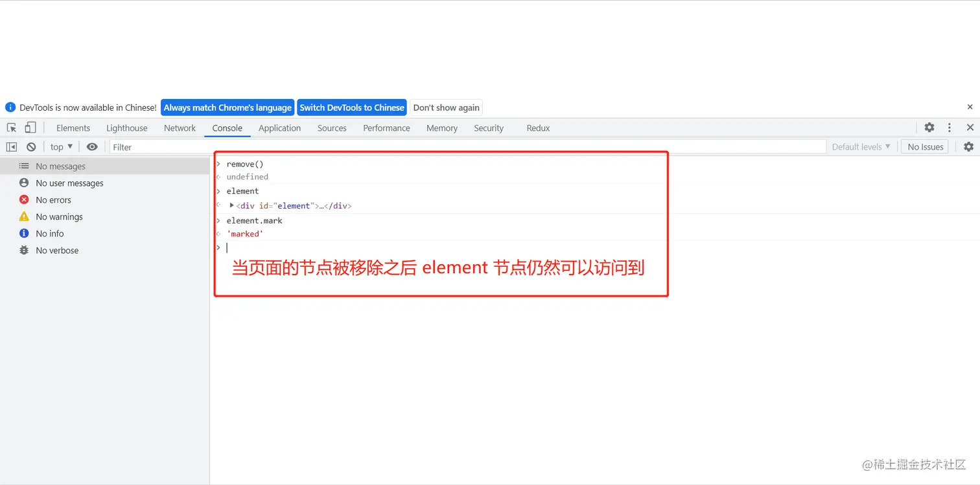The image size is (980, 485).
Task: Open the Security tab
Action: 489,128
